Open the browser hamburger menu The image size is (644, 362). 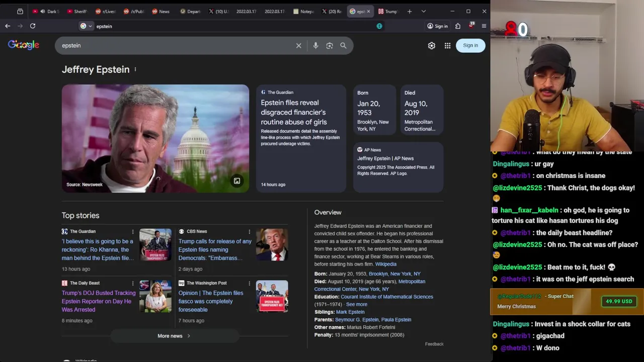(484, 26)
